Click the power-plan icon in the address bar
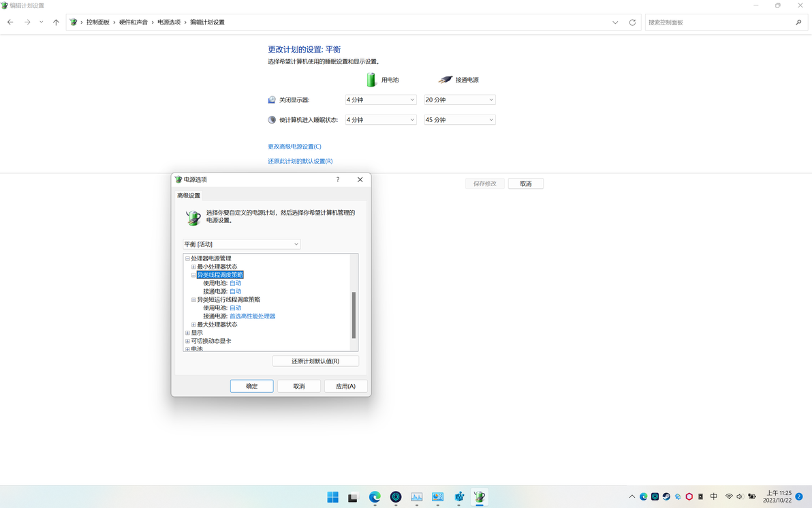The image size is (812, 508). click(74, 23)
